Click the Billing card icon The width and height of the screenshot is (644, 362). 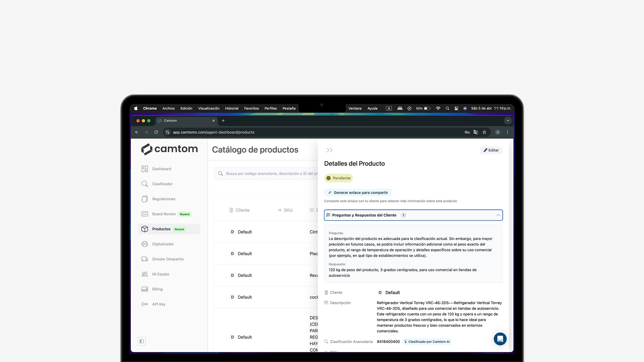coord(145,289)
